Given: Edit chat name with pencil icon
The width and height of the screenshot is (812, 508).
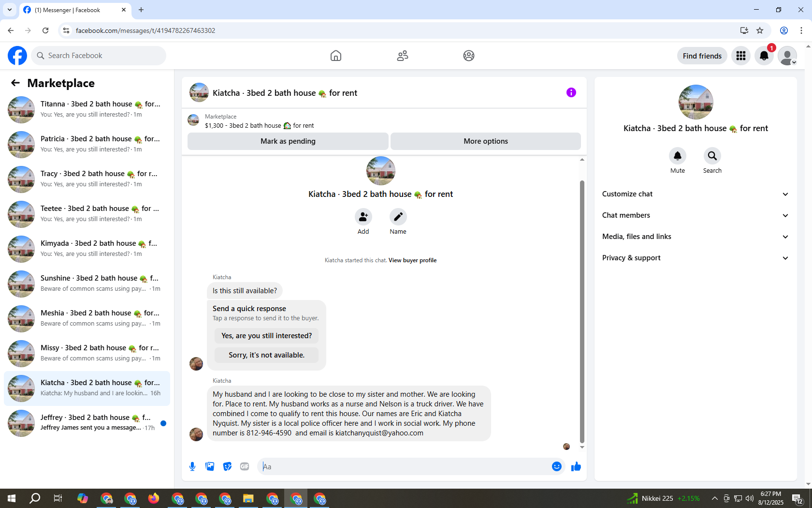Looking at the screenshot, I should click(398, 217).
